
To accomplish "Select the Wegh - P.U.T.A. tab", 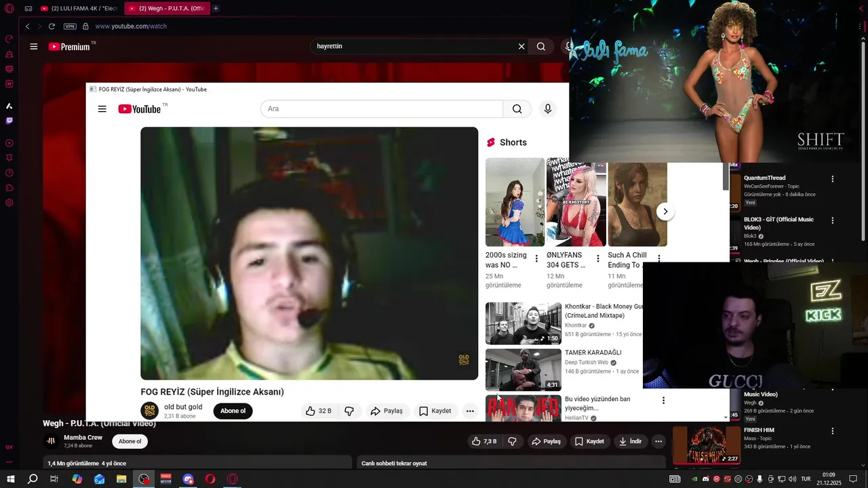I will [x=167, y=8].
